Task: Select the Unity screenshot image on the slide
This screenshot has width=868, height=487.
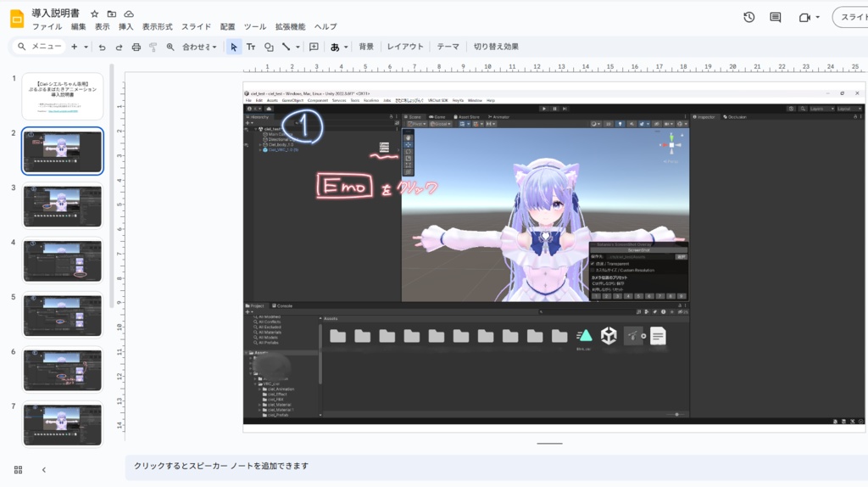Action: (x=554, y=258)
